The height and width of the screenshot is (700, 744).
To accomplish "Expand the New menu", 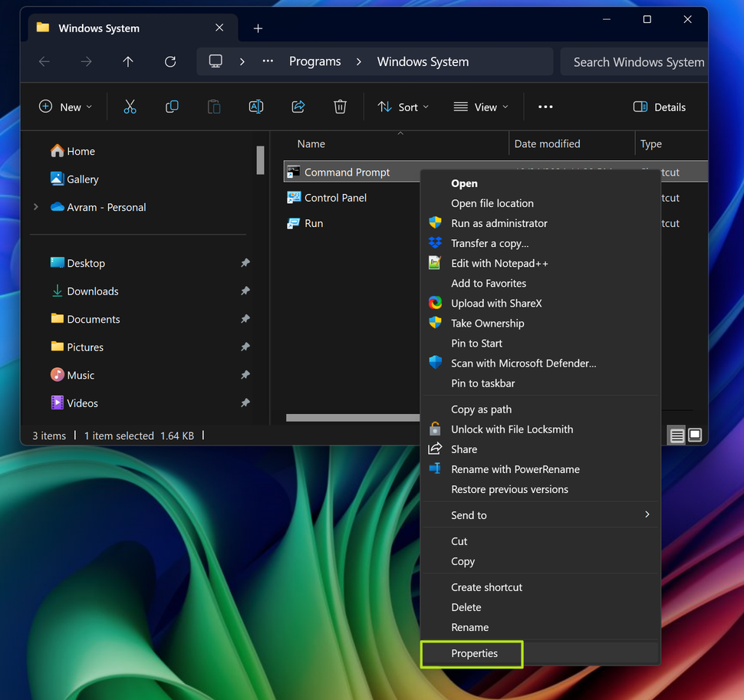I will pyautogui.click(x=66, y=107).
